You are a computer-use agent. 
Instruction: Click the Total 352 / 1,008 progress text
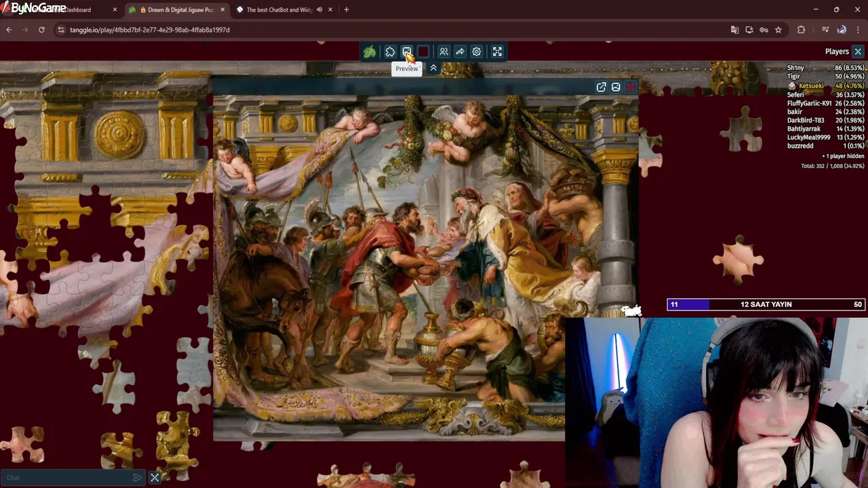(x=833, y=166)
